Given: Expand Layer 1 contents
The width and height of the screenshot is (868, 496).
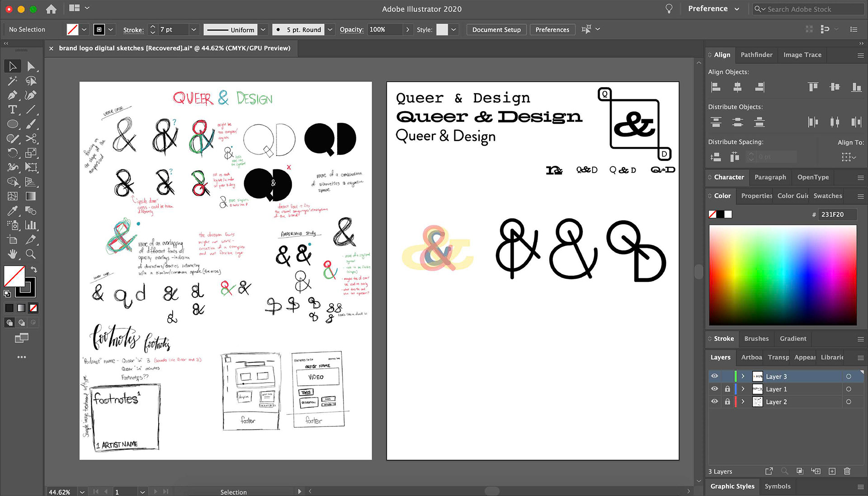Looking at the screenshot, I should pyautogui.click(x=743, y=389).
